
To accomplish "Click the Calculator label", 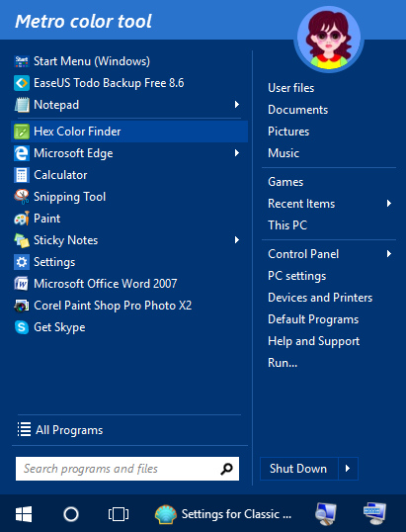I will point(60,175).
